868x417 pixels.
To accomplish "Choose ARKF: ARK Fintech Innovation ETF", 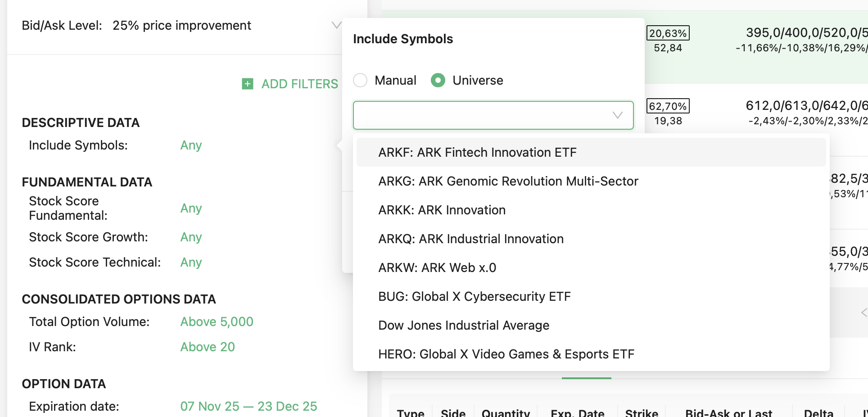I will tap(477, 152).
